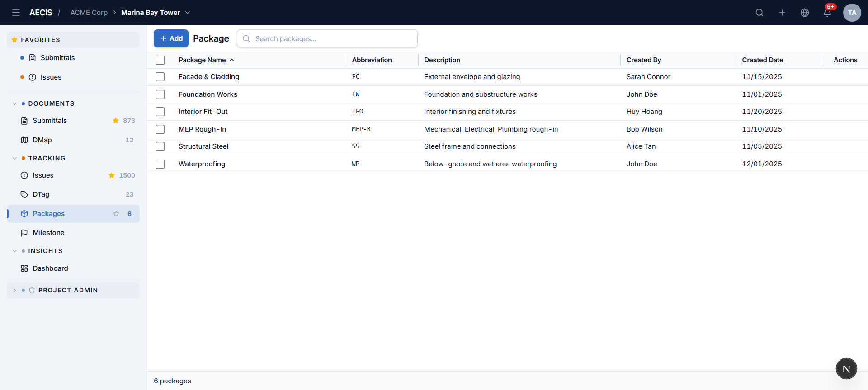The height and width of the screenshot is (390, 868).
Task: Click the 11/20/2025 date cell
Action: pyautogui.click(x=762, y=112)
